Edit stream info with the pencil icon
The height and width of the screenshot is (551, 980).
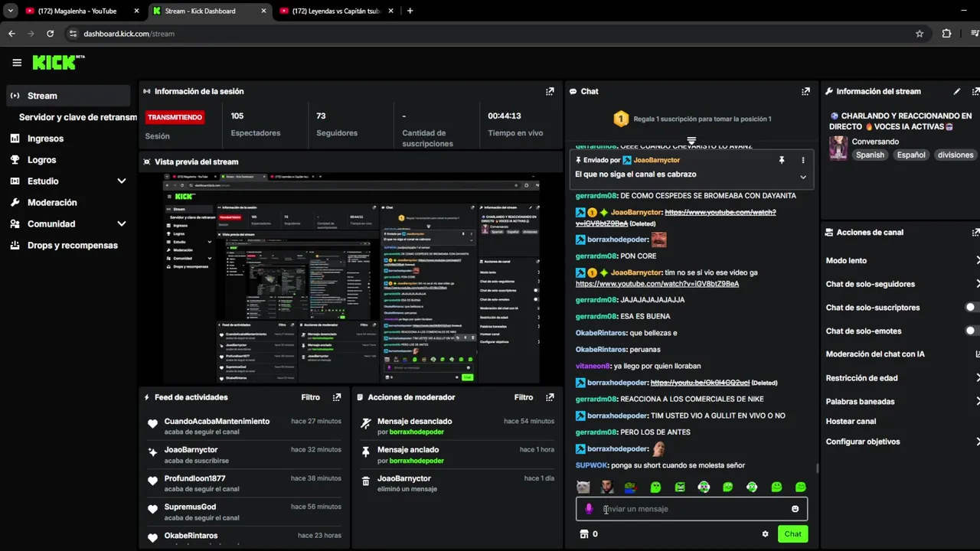[957, 91]
